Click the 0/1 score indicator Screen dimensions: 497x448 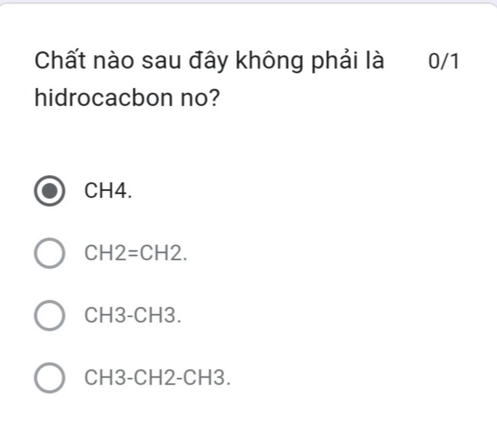tap(444, 61)
